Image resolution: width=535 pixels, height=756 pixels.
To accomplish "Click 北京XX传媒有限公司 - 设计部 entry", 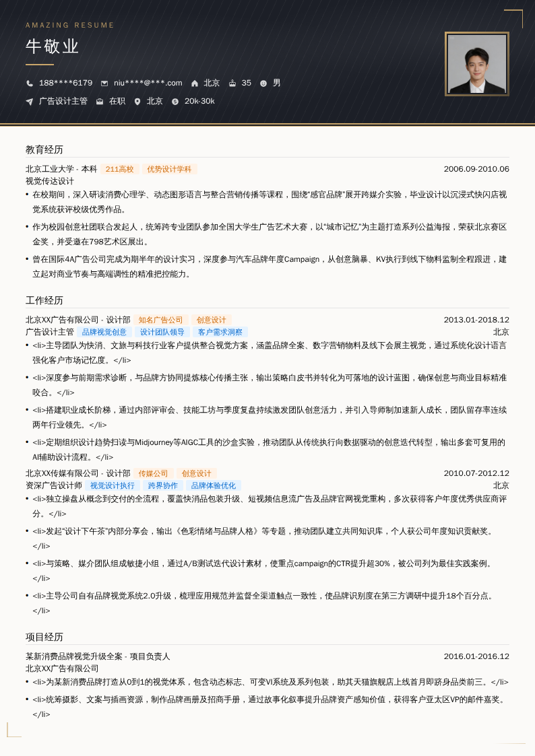I will click(x=78, y=473).
